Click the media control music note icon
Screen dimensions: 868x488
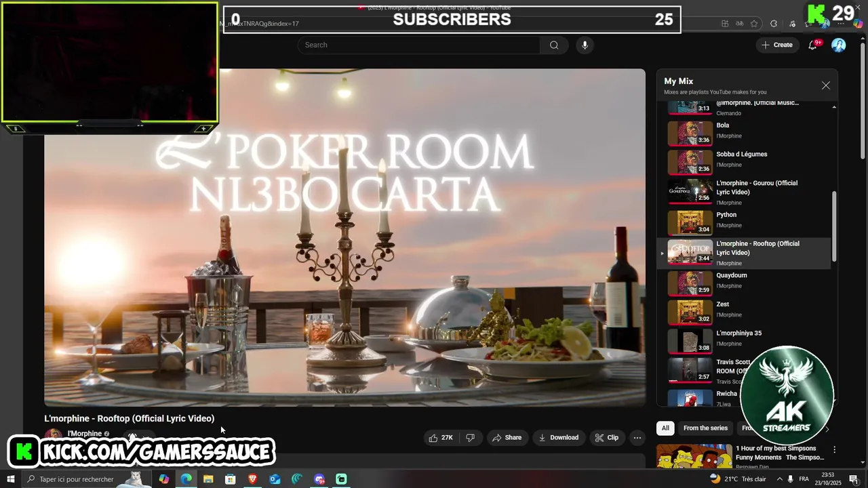click(x=792, y=24)
